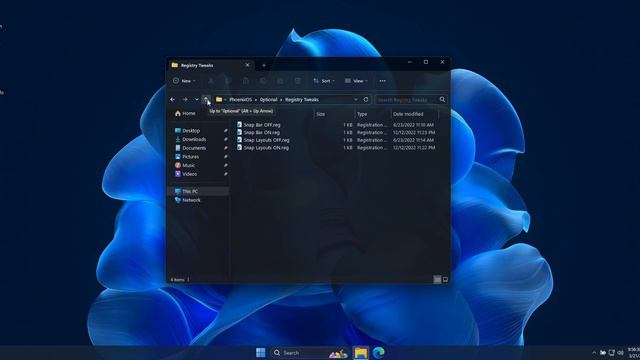Launch Microsoft Edge from the taskbar
This screenshot has width=640, height=360.
[379, 353]
